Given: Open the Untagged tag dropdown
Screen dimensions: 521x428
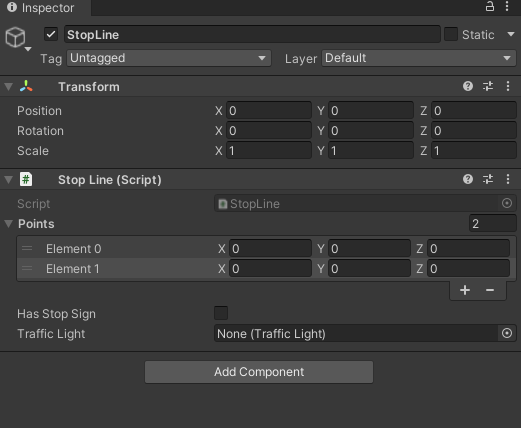Looking at the screenshot, I should pos(169,58).
